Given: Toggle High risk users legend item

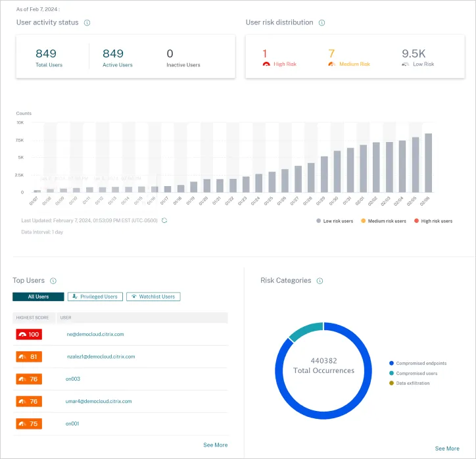Looking at the screenshot, I should coord(433,221).
